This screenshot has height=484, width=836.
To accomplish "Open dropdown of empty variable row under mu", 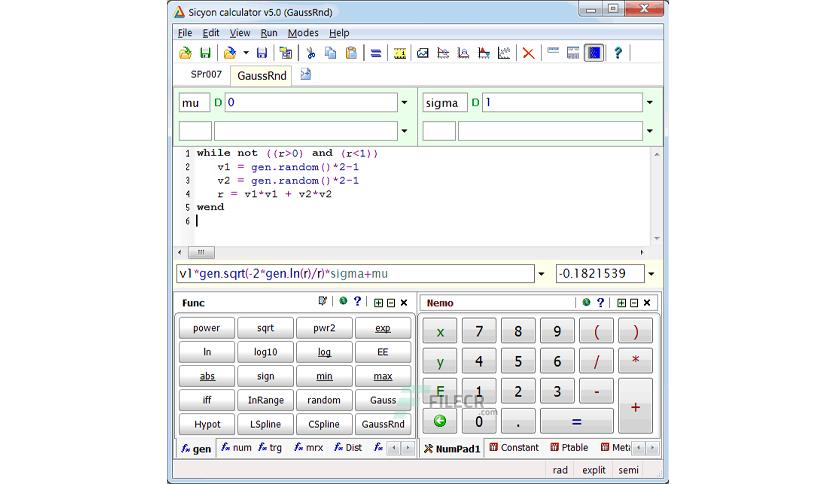I will (405, 131).
